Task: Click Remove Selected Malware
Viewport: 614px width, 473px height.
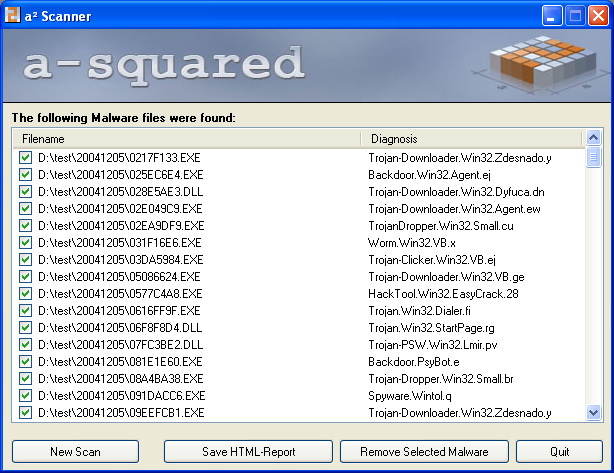Action: (424, 452)
